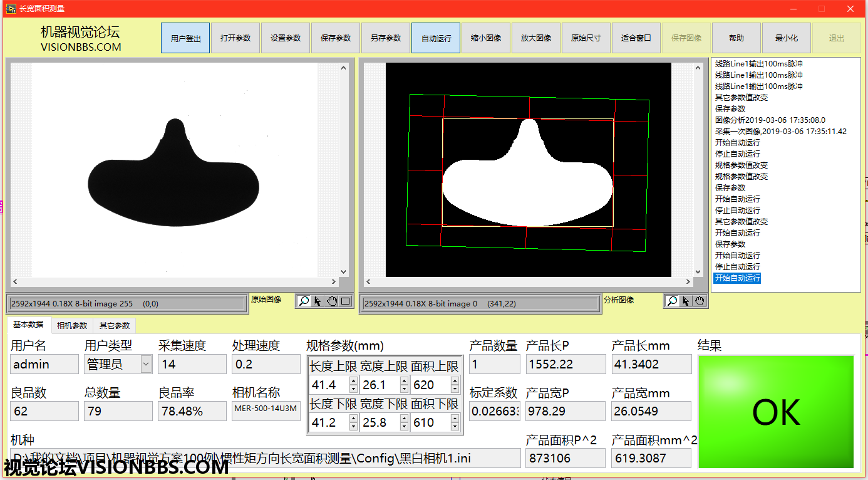868x480 pixels.
Task: Click the 长度上限 field showing 41.4
Action: [329, 385]
